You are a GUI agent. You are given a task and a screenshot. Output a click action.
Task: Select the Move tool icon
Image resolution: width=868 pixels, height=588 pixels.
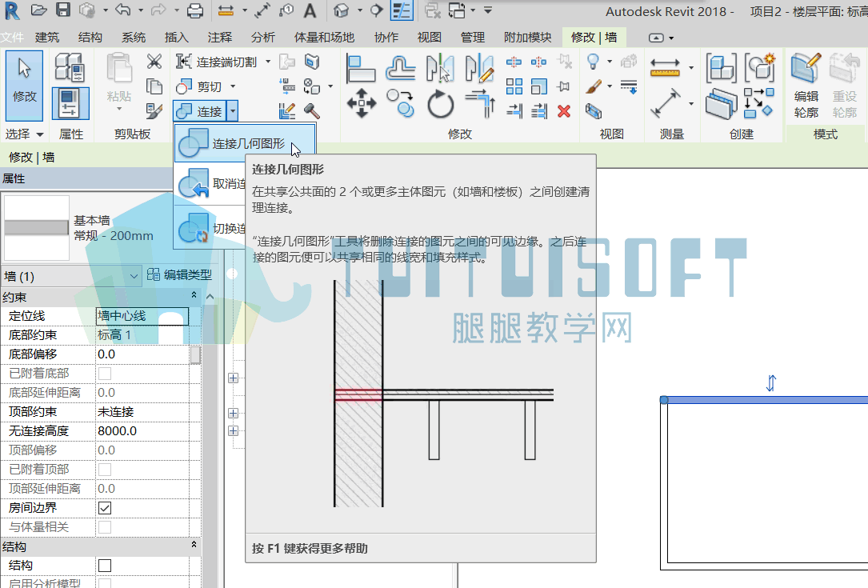(x=362, y=103)
